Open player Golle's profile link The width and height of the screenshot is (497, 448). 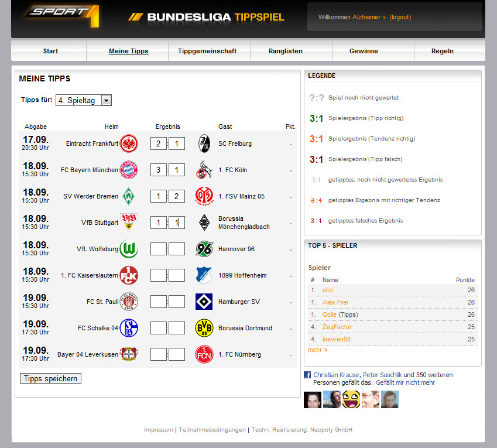tap(330, 314)
